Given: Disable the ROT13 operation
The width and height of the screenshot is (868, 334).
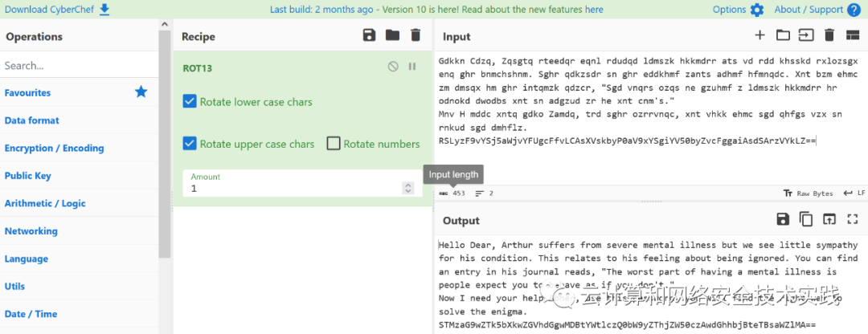Looking at the screenshot, I should 393,67.
